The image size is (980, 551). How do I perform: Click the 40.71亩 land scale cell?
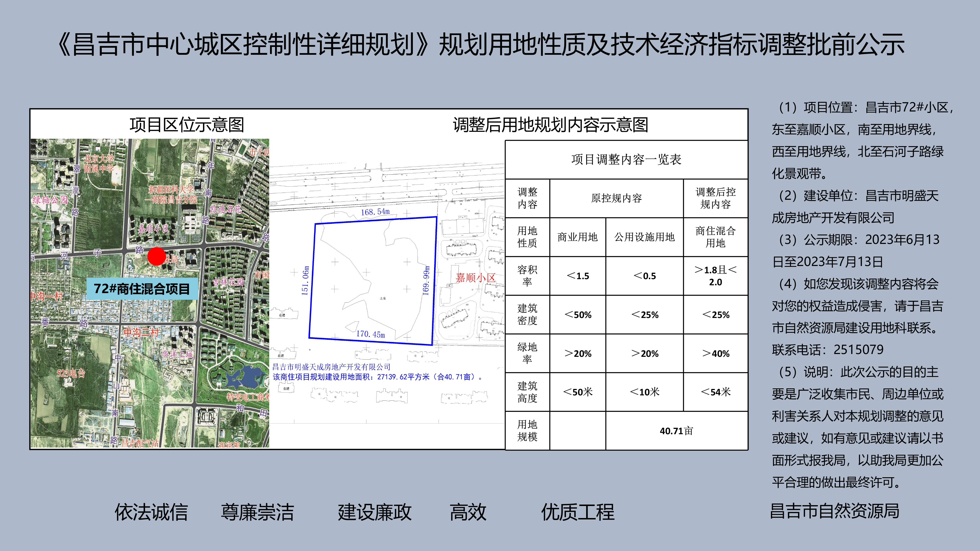(676, 431)
